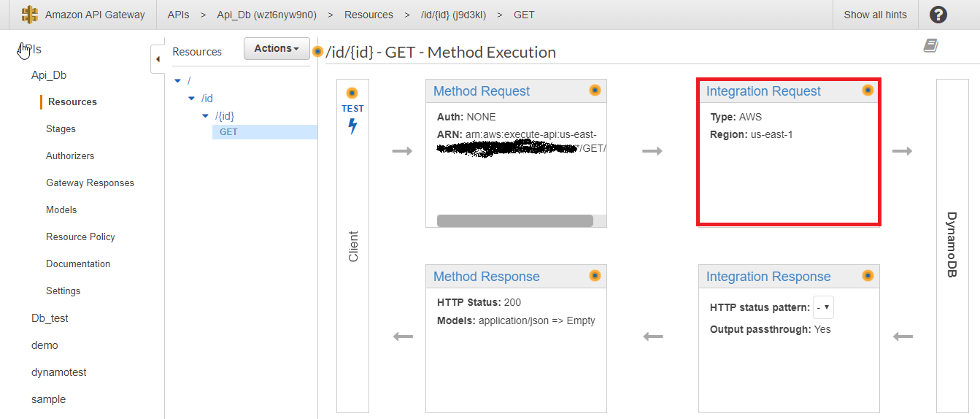The image size is (980, 419).
Task: Select the demo API in sidebar
Action: [x=45, y=345]
